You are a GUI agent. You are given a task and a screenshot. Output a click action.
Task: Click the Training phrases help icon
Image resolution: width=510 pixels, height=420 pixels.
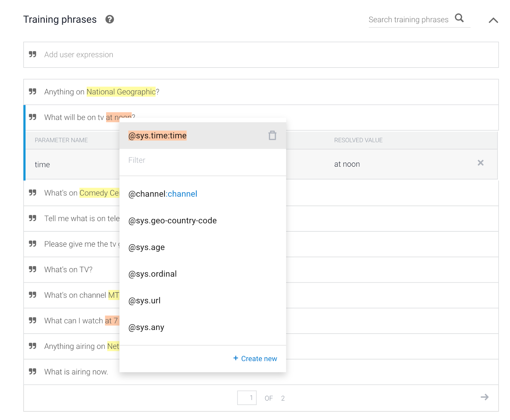(110, 19)
